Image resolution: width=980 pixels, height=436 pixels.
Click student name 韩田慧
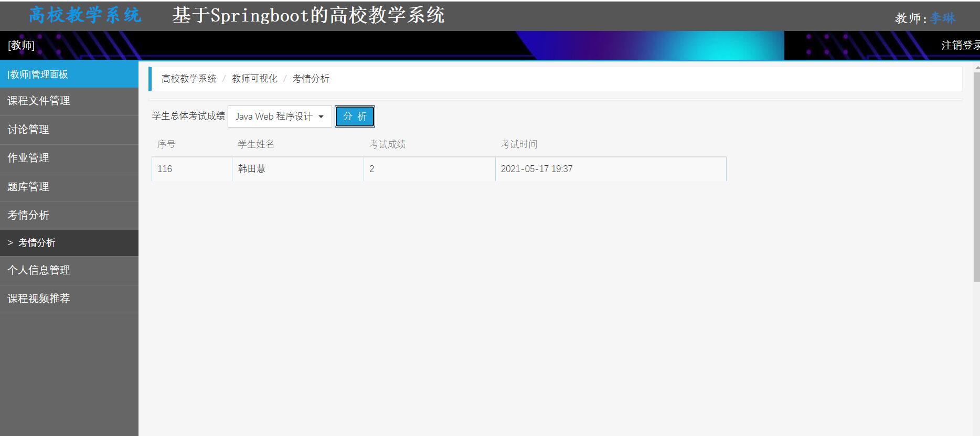click(x=252, y=169)
